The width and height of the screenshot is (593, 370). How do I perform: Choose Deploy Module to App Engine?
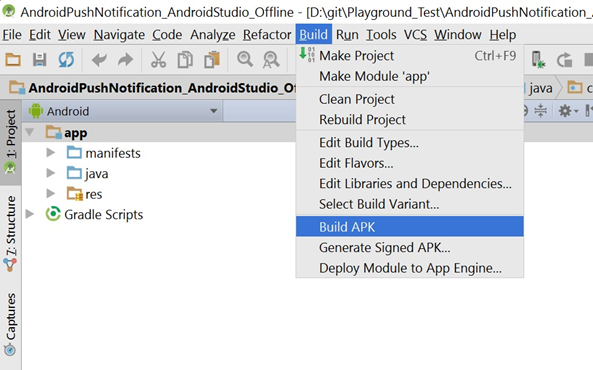pyautogui.click(x=410, y=268)
